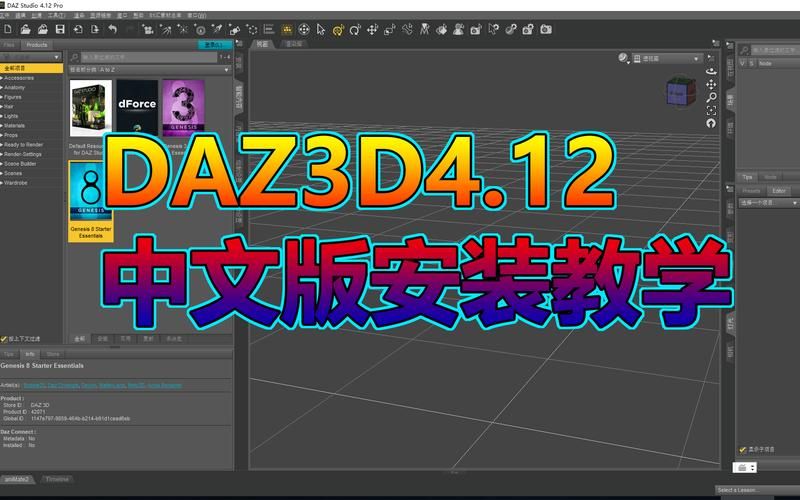This screenshot has height=500, width=800.
Task: Click the Import file icon
Action: point(78,30)
